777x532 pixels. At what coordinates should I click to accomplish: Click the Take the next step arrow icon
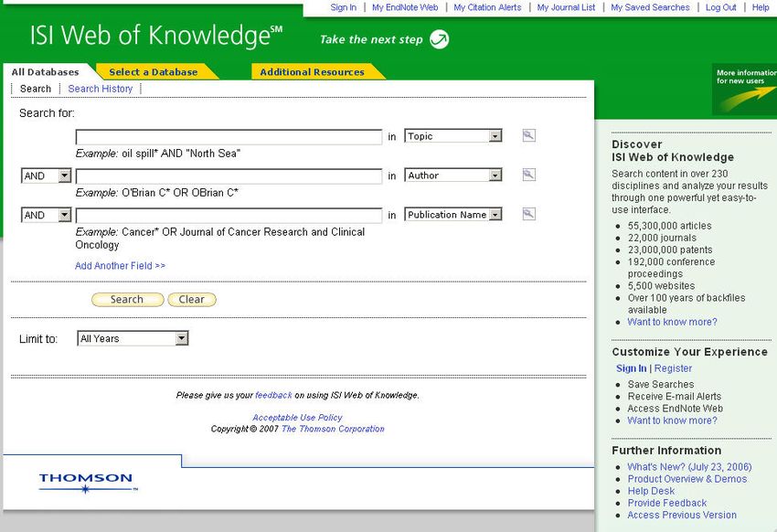coord(439,39)
